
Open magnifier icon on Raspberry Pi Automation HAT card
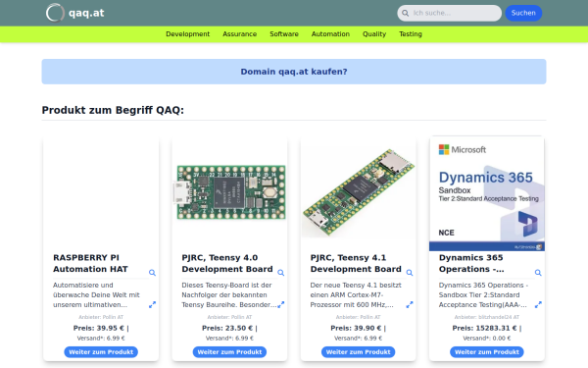tap(152, 273)
